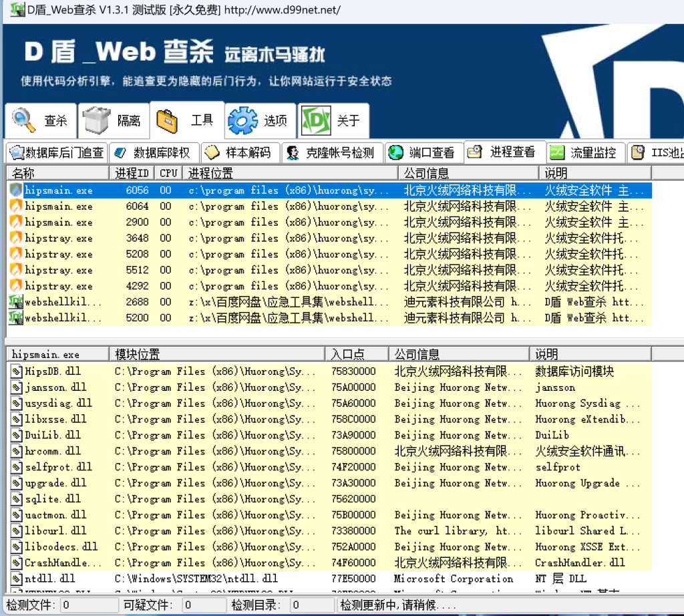Switch to the 工具 tools tab

(x=187, y=120)
